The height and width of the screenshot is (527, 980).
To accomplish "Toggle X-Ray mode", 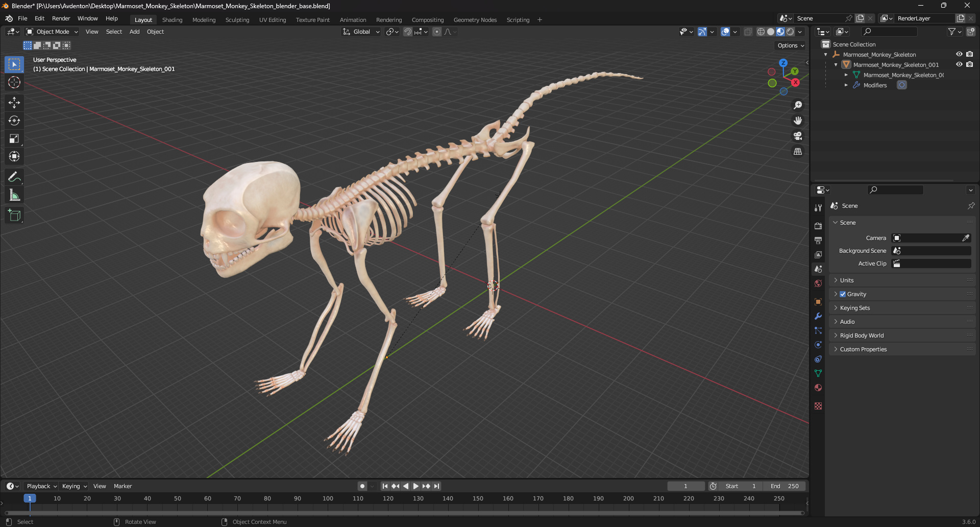I will pyautogui.click(x=748, y=32).
